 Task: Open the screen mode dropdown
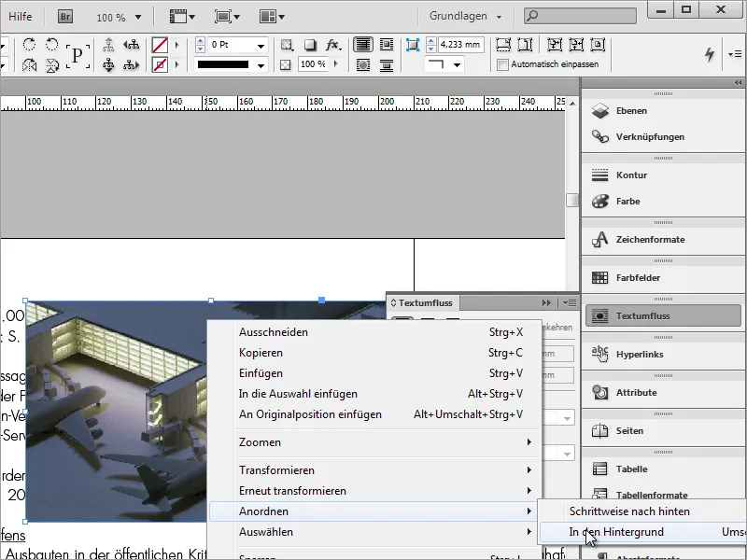227,17
